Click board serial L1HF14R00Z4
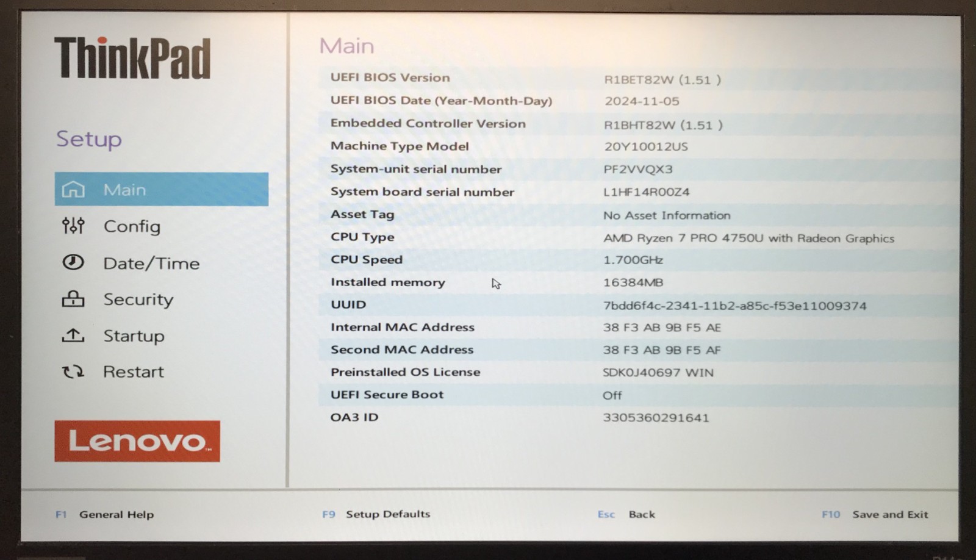This screenshot has height=560, width=976. 647,192
